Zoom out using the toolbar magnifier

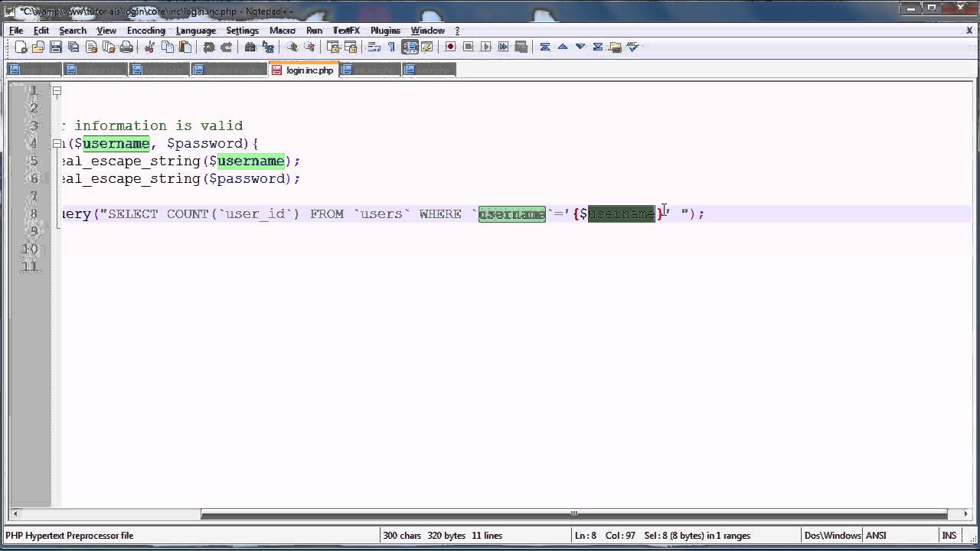pyautogui.click(x=309, y=47)
